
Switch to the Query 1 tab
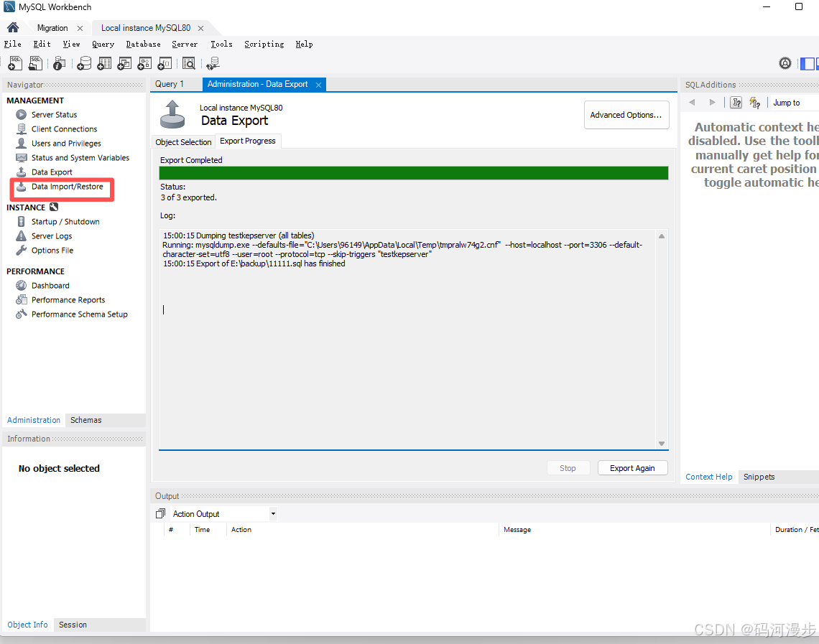point(170,84)
